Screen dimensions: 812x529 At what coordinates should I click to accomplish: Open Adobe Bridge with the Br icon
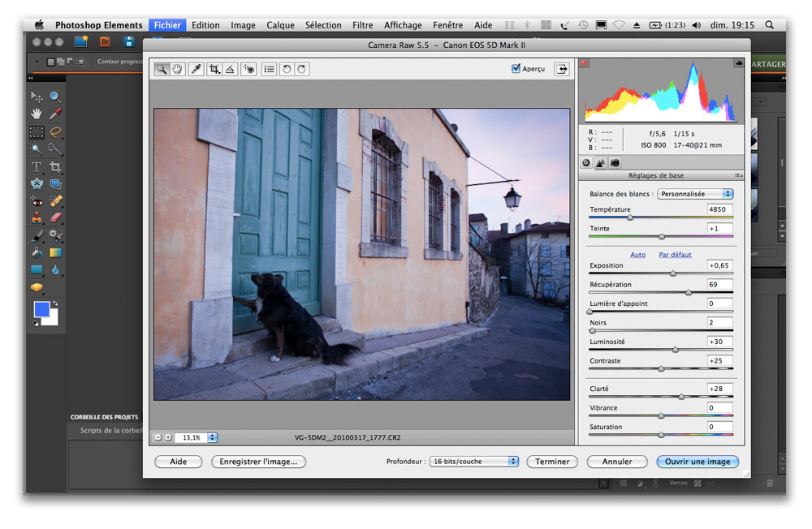click(105, 42)
